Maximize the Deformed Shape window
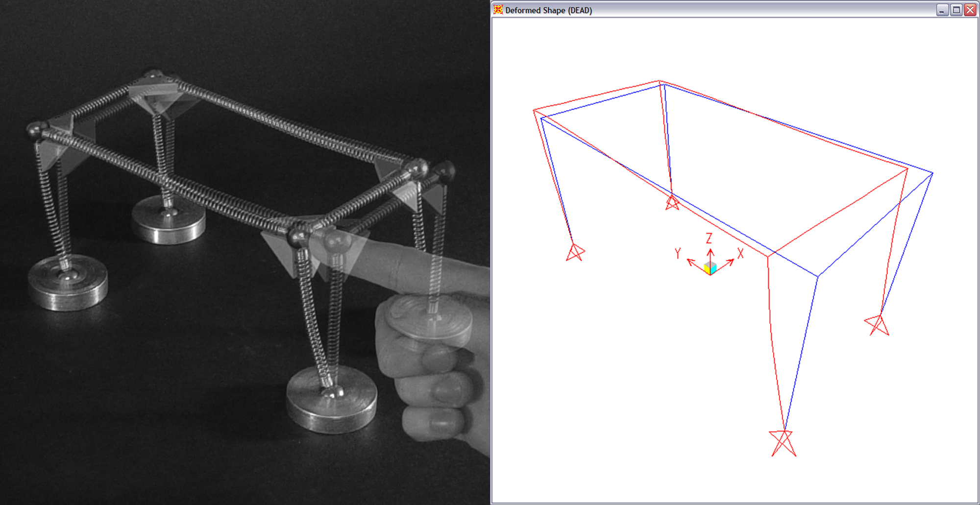This screenshot has width=980, height=505. click(x=955, y=10)
